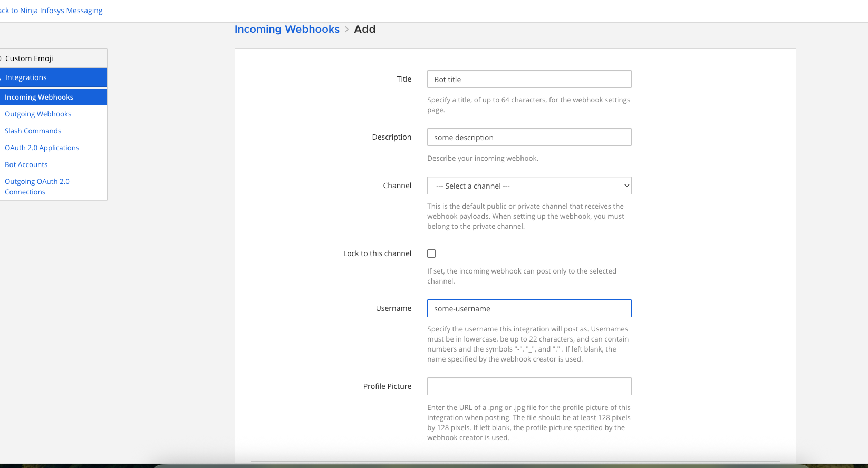Click the "Add" breadcrumb heading
Screen dimensions: 868x468
click(x=364, y=30)
